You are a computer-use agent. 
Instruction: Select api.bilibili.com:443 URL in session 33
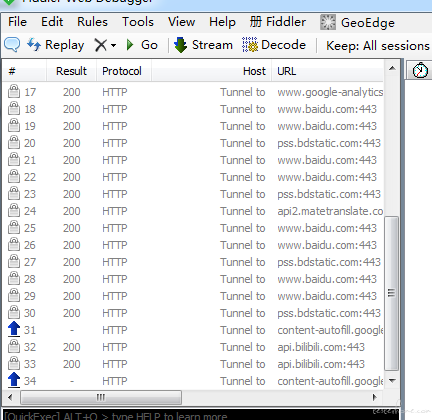[x=321, y=364]
